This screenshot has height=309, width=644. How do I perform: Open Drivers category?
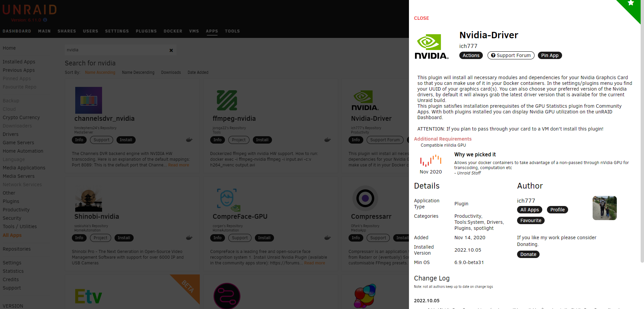click(x=11, y=134)
